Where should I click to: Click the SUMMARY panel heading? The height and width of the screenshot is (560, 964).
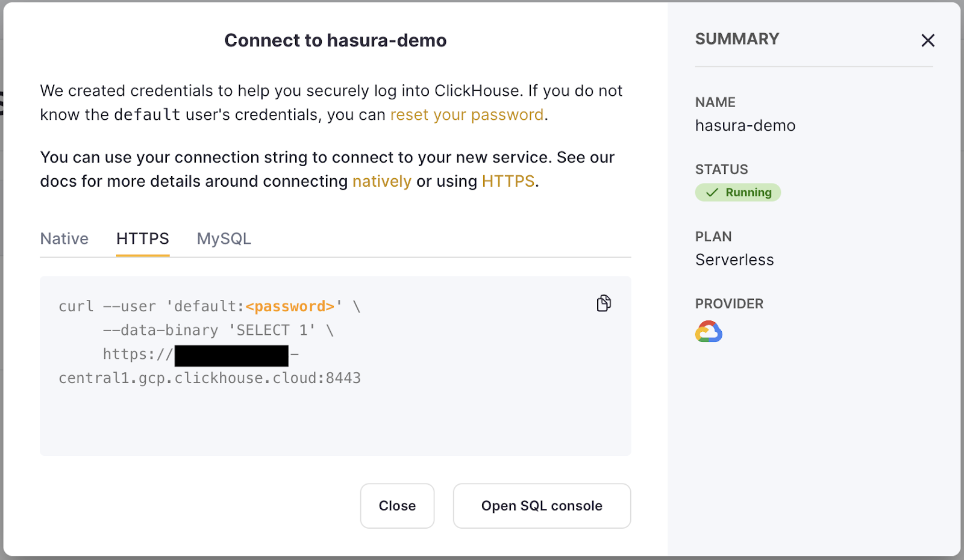[737, 39]
